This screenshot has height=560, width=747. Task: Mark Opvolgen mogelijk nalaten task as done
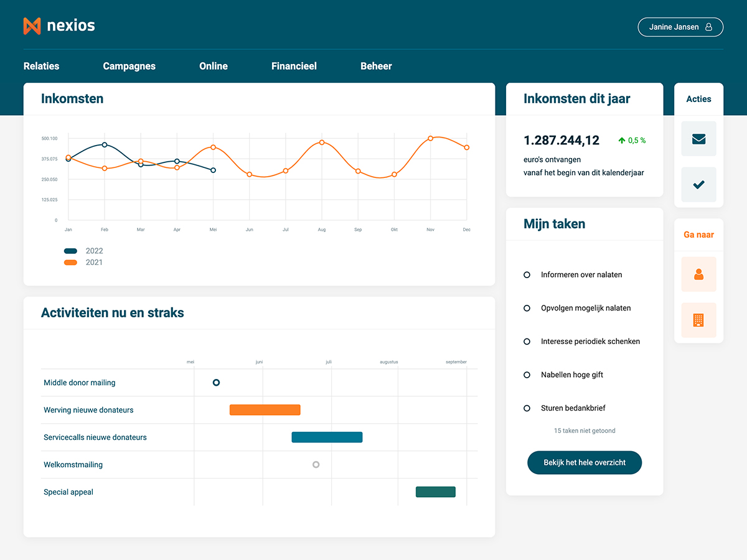527,308
